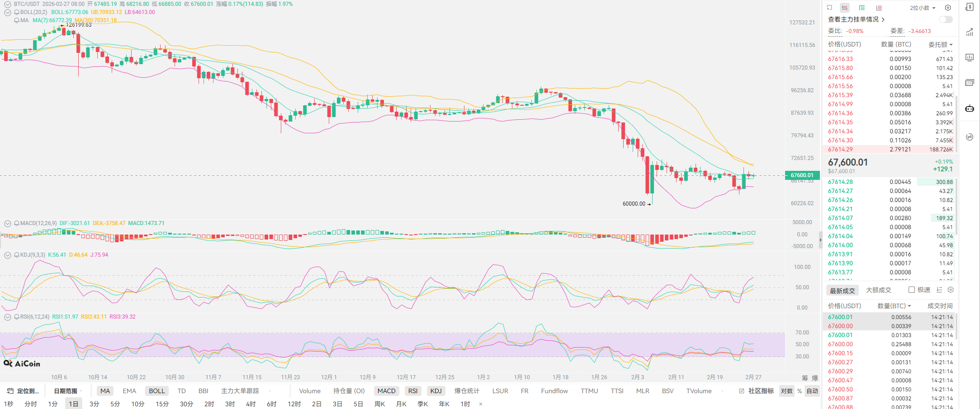Open the rising bar chart sidebar icon
Screen dimensions: 980x409
pyautogui.click(x=969, y=32)
